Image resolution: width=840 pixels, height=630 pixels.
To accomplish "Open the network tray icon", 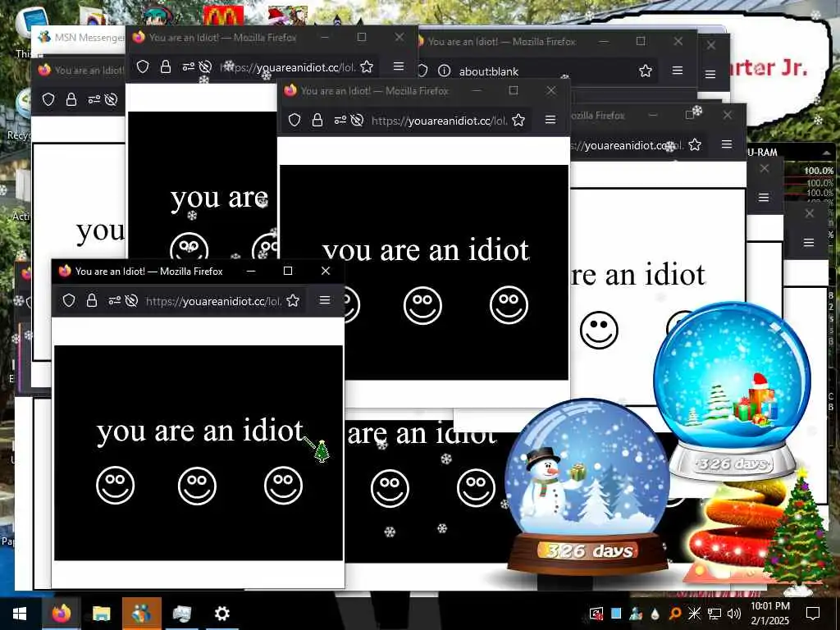I will pyautogui.click(x=714, y=614).
